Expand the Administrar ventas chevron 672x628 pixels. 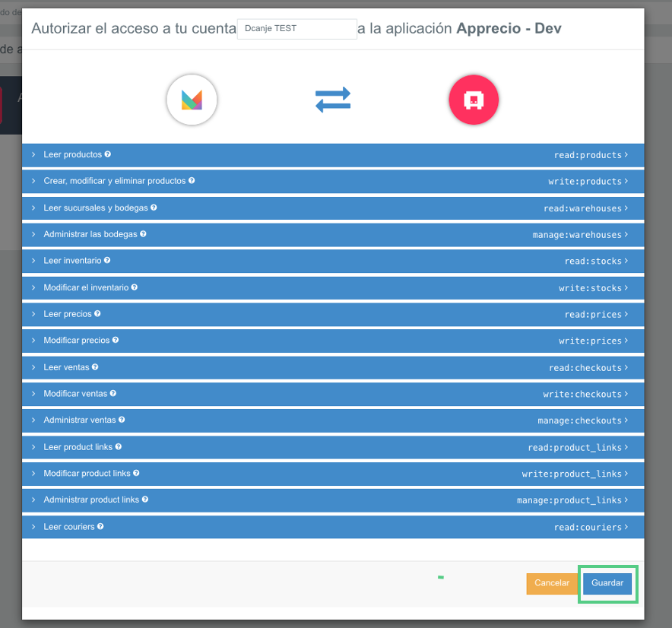33,420
